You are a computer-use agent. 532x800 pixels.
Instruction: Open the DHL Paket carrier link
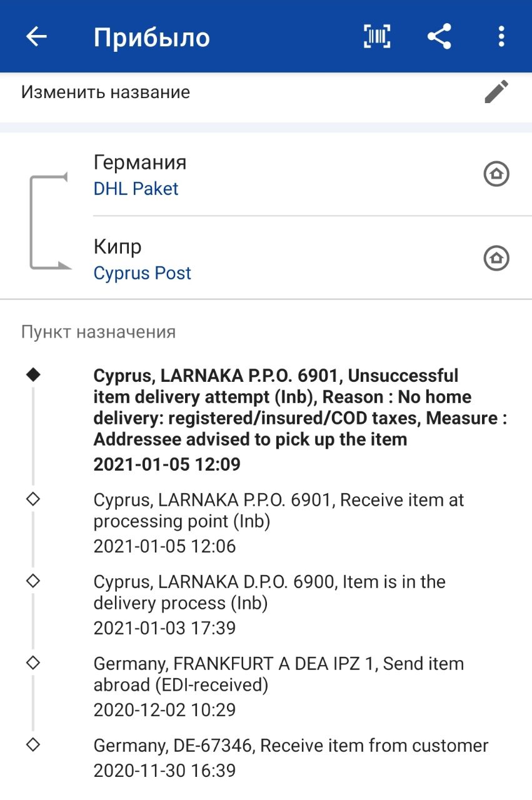click(x=136, y=189)
